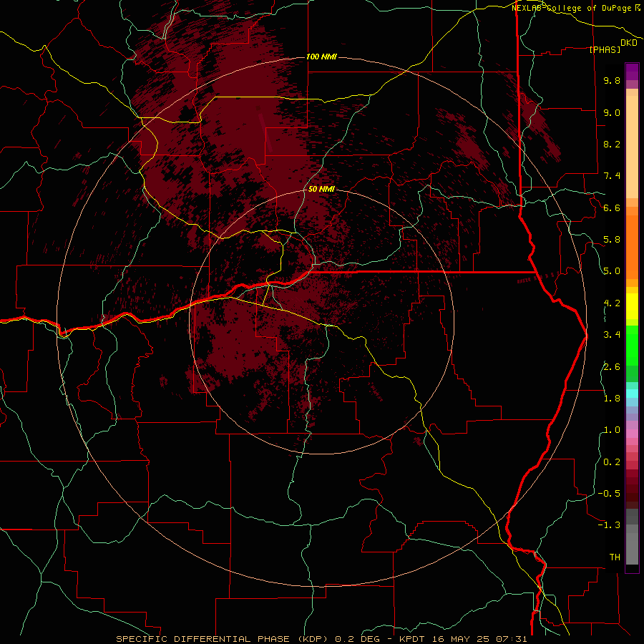Click the 6.6 scale value
644x644 pixels.
point(612,208)
